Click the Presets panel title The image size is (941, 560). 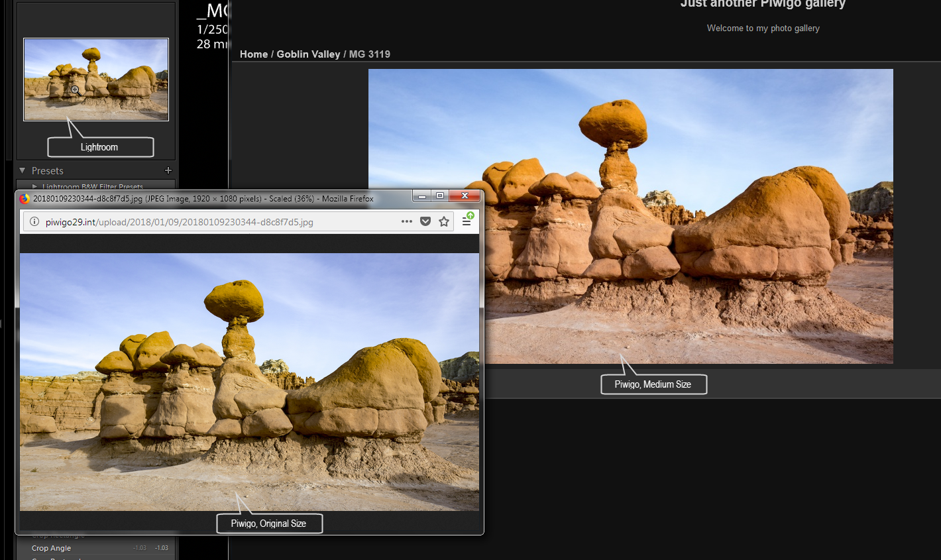[x=48, y=171]
